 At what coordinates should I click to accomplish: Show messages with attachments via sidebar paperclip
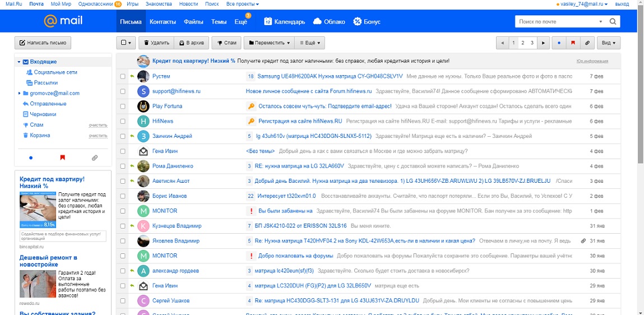coord(95,157)
